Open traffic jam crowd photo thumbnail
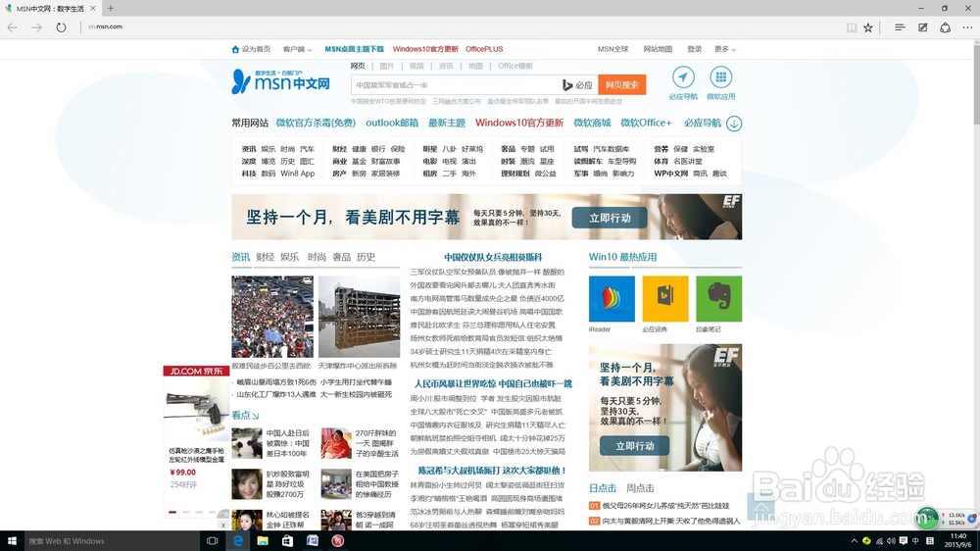 coord(271,317)
